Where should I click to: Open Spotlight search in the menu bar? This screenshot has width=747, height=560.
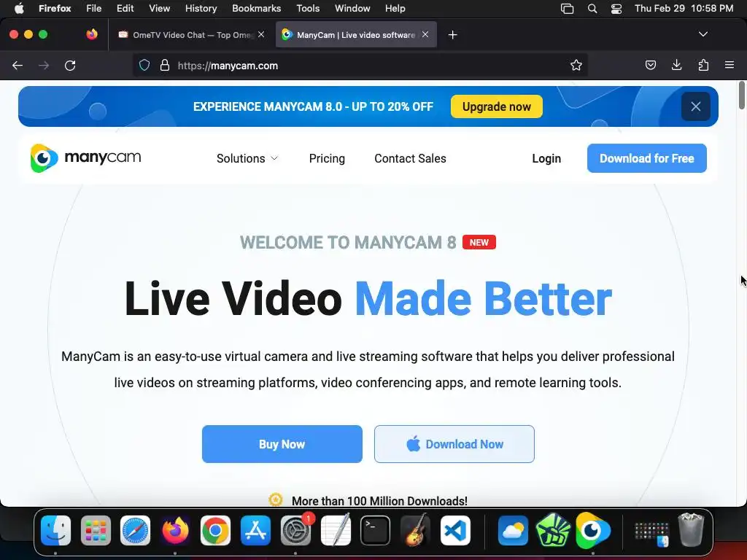tap(592, 9)
